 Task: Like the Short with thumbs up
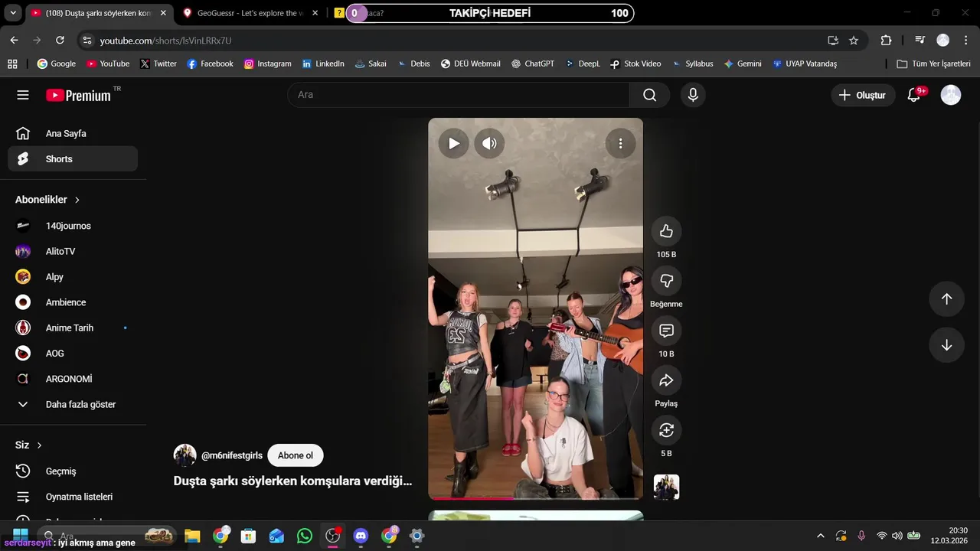(666, 231)
